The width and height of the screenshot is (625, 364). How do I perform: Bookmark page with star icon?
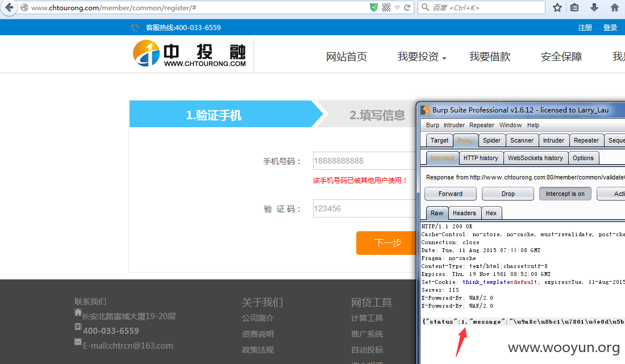557,7
